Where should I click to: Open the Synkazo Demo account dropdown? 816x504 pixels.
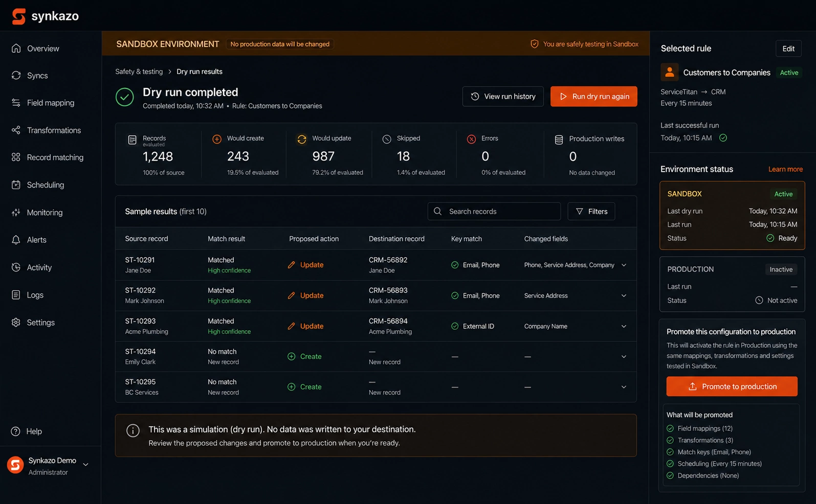click(86, 465)
